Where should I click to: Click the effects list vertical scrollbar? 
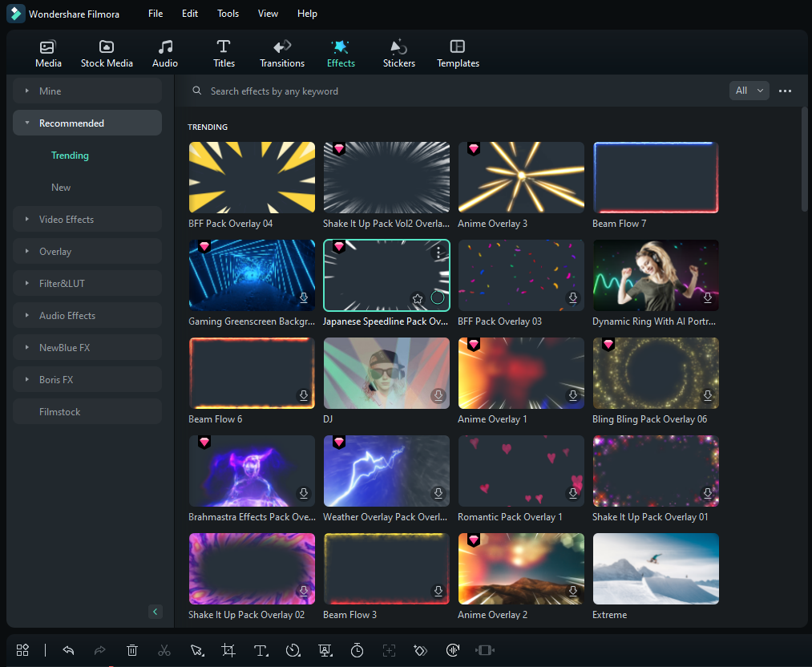(804, 160)
